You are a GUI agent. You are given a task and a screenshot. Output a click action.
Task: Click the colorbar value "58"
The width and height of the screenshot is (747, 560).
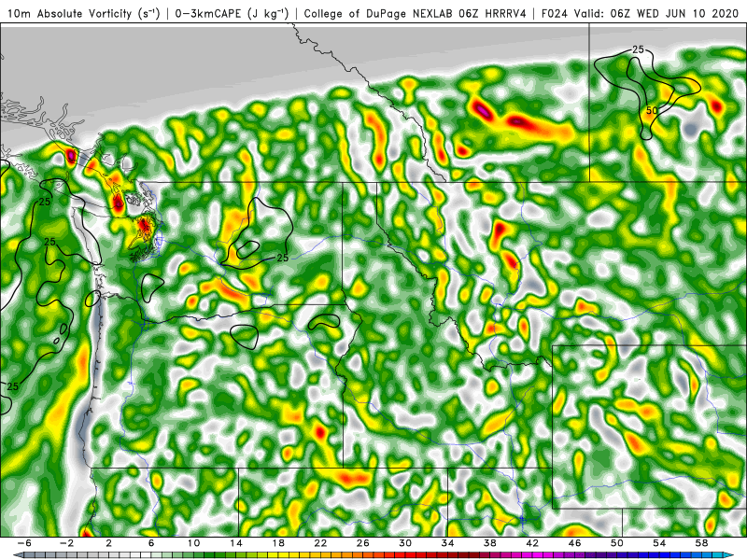click(702, 543)
